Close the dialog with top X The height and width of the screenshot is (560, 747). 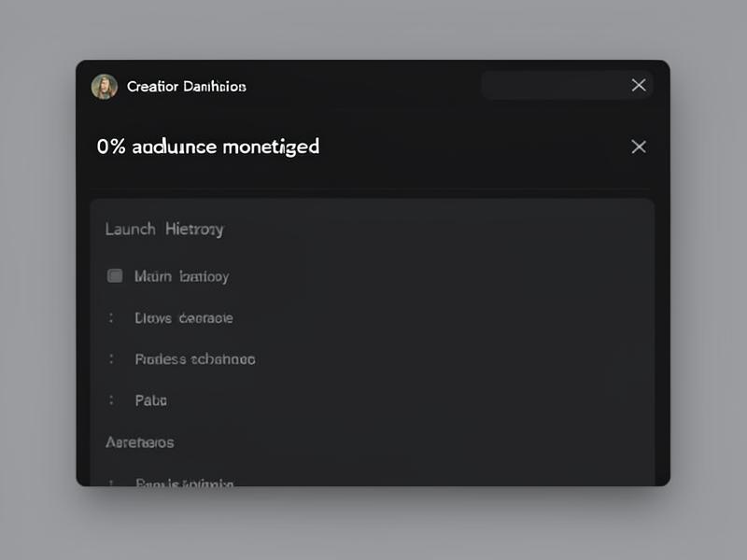[639, 85]
